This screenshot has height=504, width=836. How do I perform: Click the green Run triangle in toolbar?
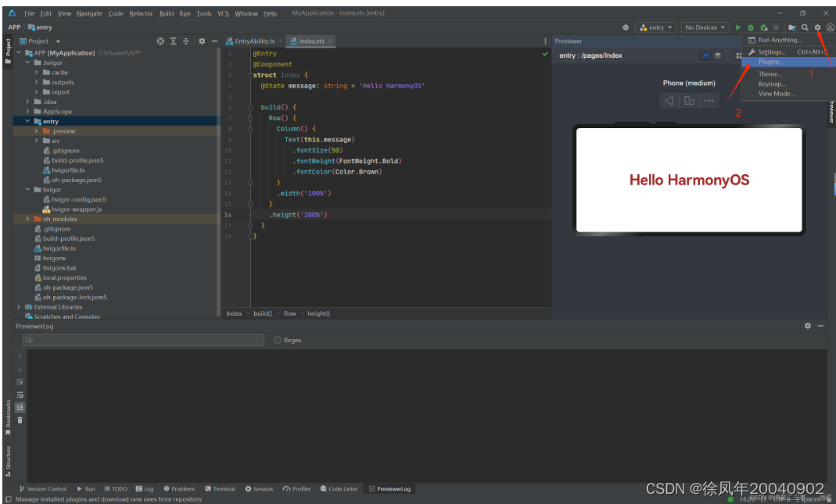click(738, 27)
